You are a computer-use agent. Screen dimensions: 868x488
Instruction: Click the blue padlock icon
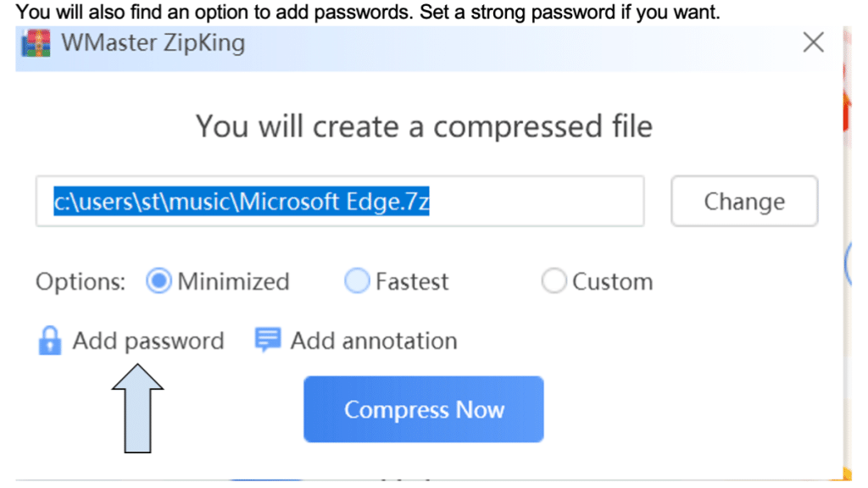tap(50, 341)
